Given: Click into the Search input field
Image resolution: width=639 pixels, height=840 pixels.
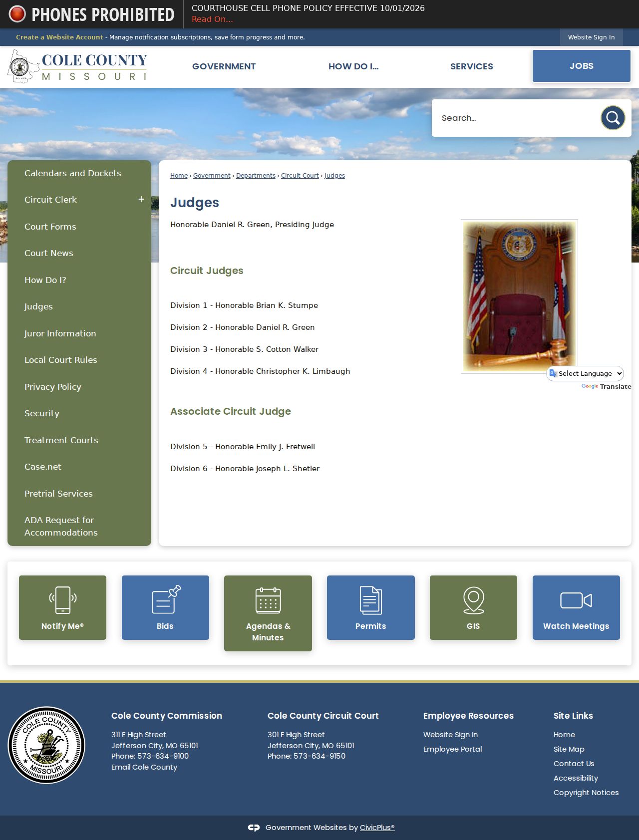Looking at the screenshot, I should (517, 118).
